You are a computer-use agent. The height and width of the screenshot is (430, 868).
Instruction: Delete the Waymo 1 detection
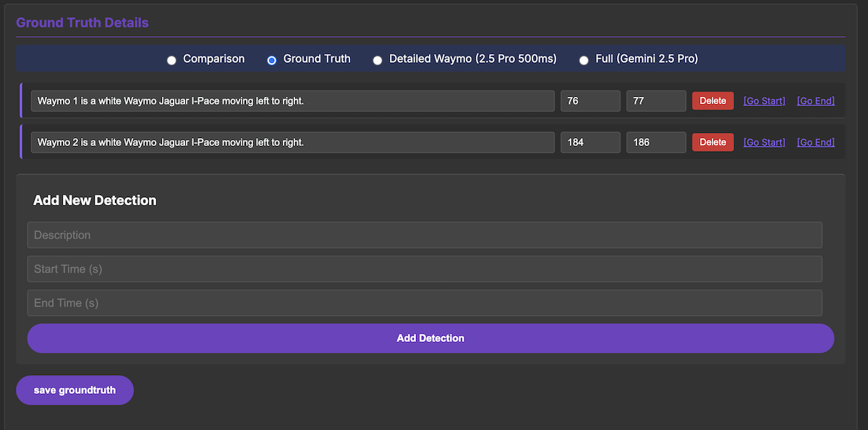pyautogui.click(x=713, y=101)
